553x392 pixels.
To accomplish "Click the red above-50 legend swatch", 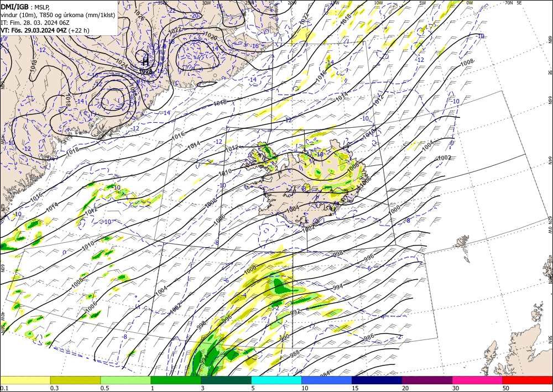I will click(528, 380).
